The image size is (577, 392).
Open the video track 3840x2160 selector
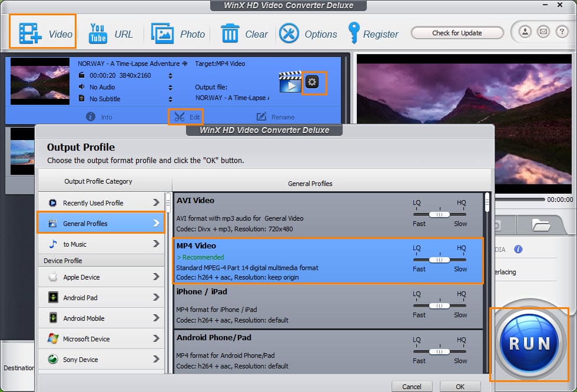click(170, 76)
